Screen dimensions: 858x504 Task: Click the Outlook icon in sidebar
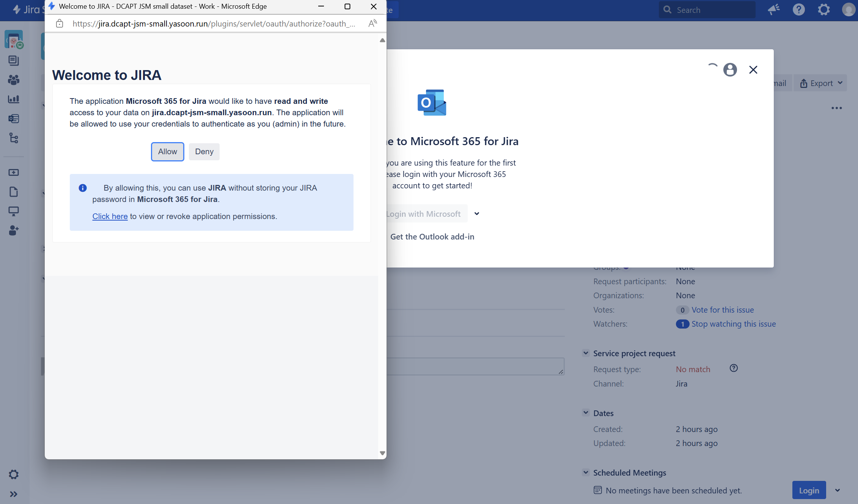point(14,119)
